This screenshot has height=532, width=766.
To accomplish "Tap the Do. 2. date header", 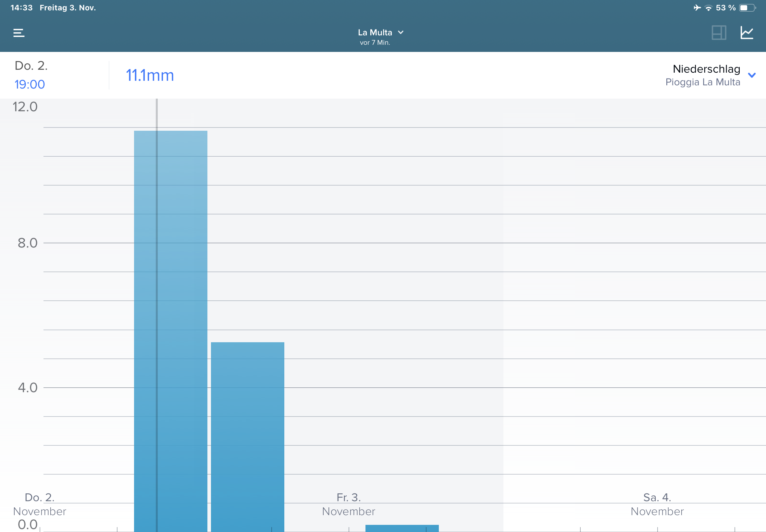I will [x=31, y=66].
